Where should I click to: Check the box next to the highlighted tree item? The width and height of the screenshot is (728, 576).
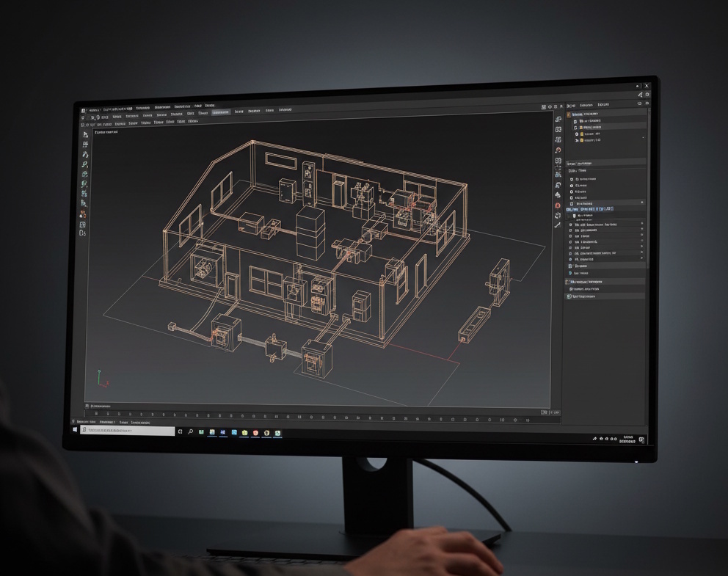(575, 214)
